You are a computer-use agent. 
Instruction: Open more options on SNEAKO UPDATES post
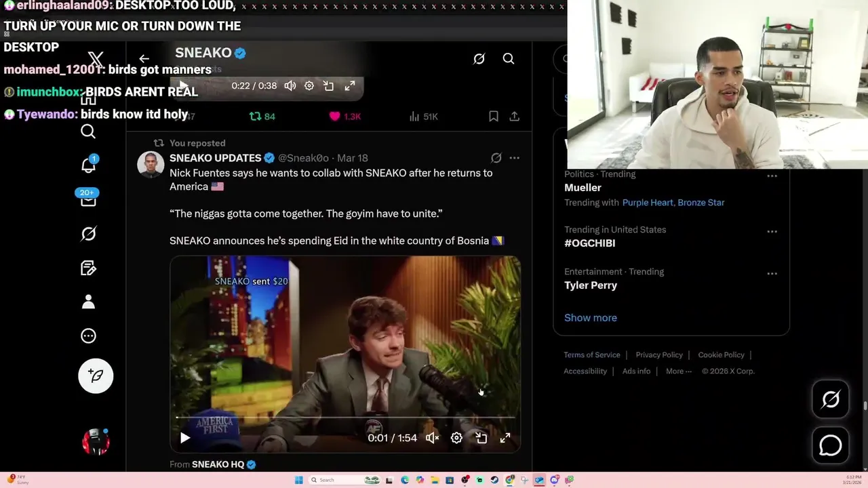(x=515, y=158)
